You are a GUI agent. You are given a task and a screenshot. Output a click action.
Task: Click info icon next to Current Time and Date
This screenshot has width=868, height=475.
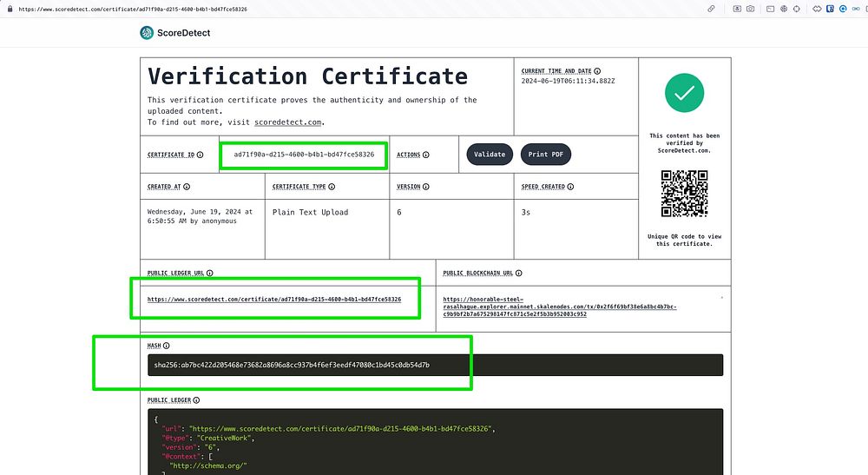(x=597, y=71)
